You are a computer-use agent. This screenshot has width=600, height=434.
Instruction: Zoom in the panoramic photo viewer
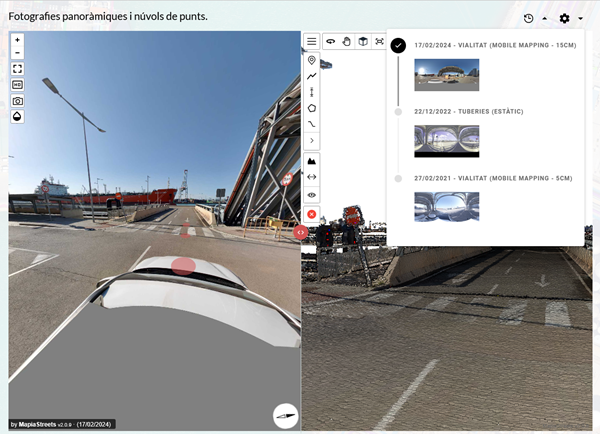18,40
